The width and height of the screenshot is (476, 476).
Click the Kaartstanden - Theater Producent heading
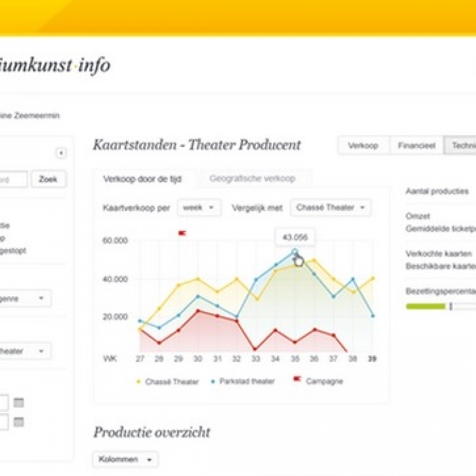(x=197, y=145)
